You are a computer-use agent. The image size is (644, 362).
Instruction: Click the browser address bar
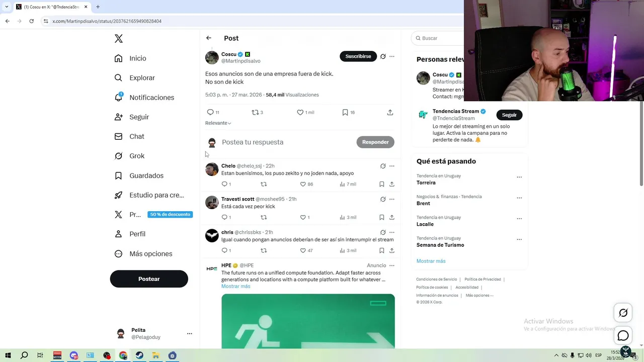[252, 21]
